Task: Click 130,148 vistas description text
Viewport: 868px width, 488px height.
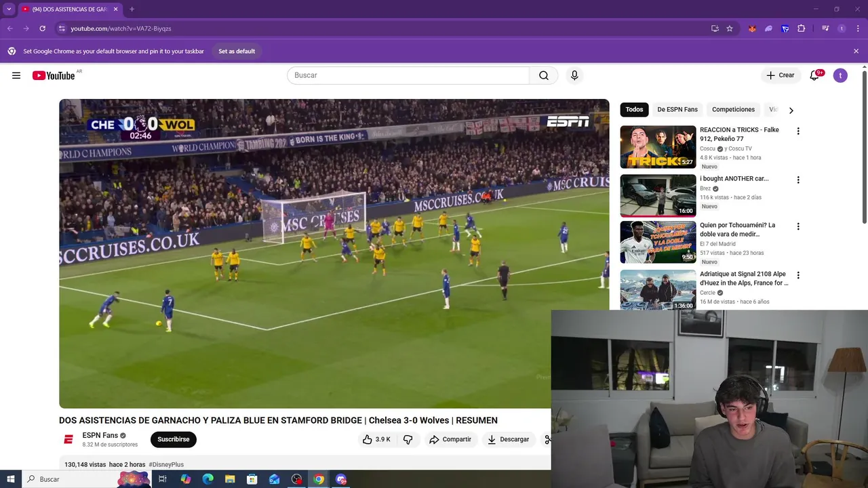Action: (85, 464)
